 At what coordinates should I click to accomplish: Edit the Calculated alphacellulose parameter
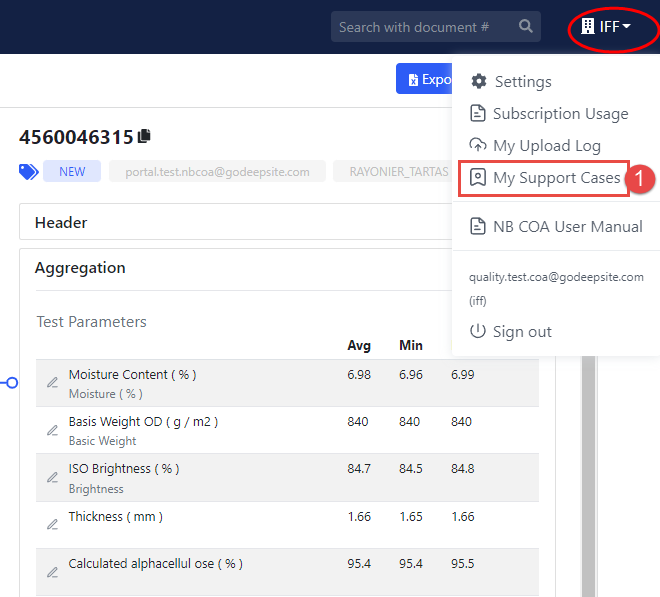(x=52, y=572)
